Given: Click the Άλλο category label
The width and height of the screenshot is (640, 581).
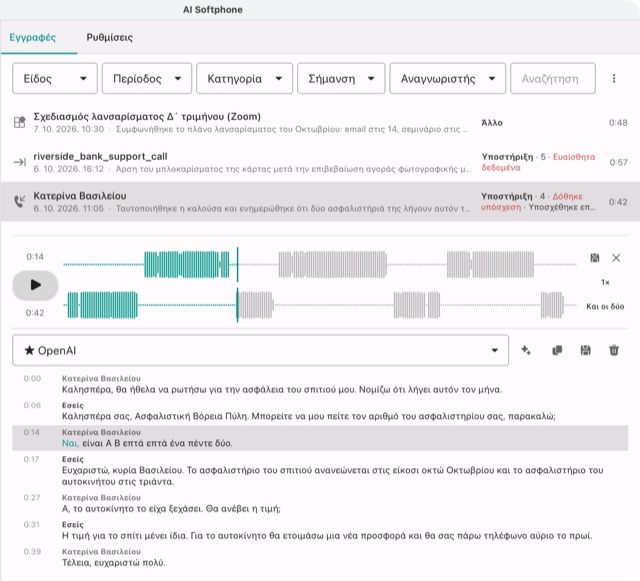Looking at the screenshot, I should [492, 122].
